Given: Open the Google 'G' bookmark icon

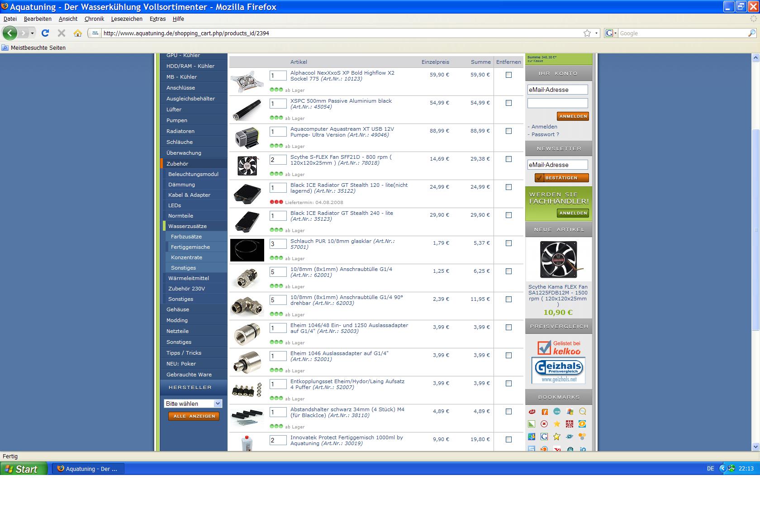Looking at the screenshot, I should [544, 437].
